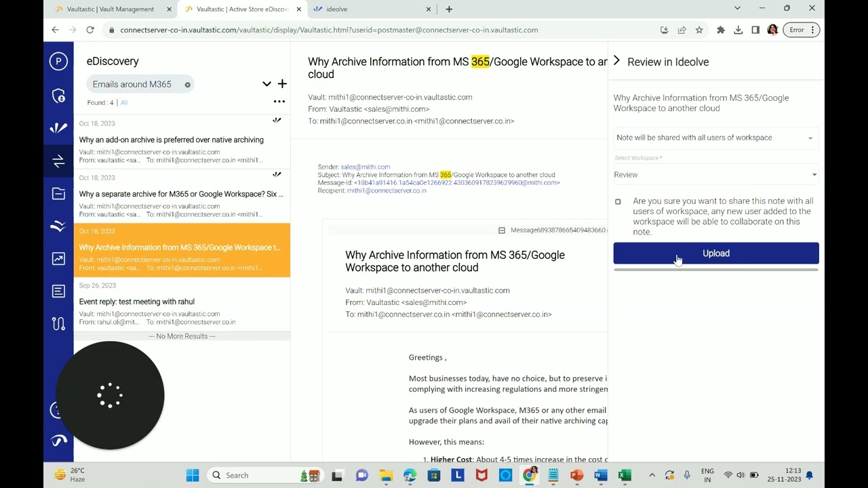Open the Windows Start menu
The width and height of the screenshot is (868, 488).
tap(193, 475)
